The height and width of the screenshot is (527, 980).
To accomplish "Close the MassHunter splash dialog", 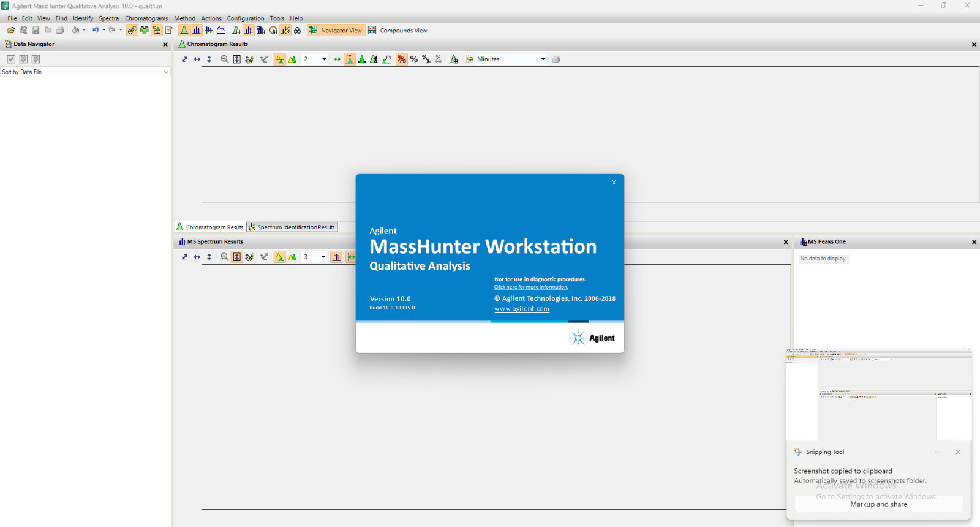I will pos(614,183).
